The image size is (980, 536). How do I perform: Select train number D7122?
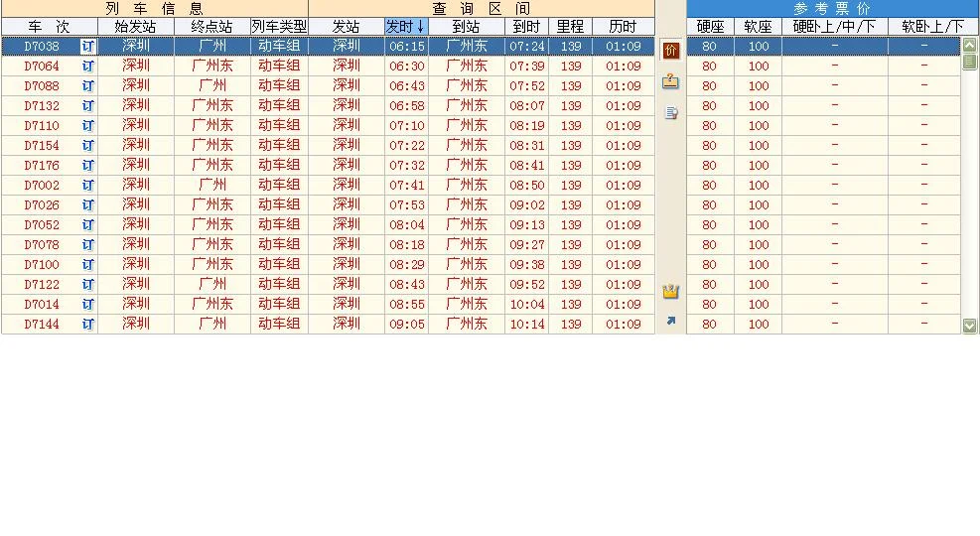[x=42, y=285]
